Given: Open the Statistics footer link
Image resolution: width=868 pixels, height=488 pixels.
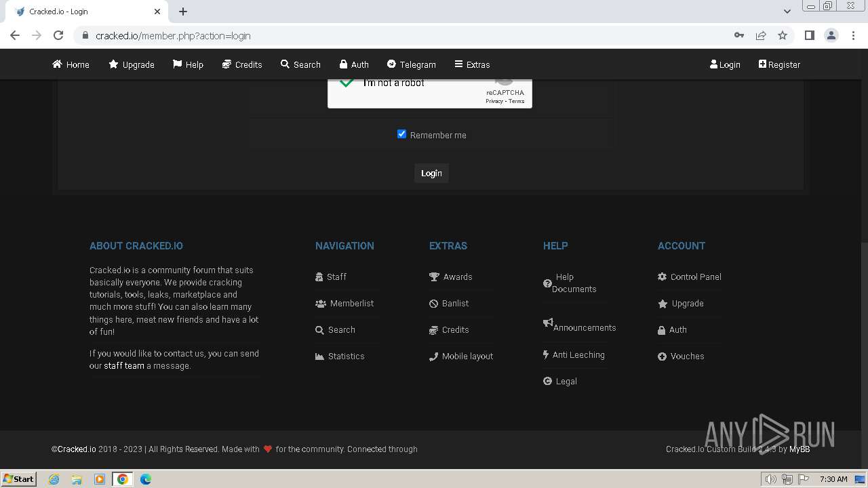Looking at the screenshot, I should (340, 356).
